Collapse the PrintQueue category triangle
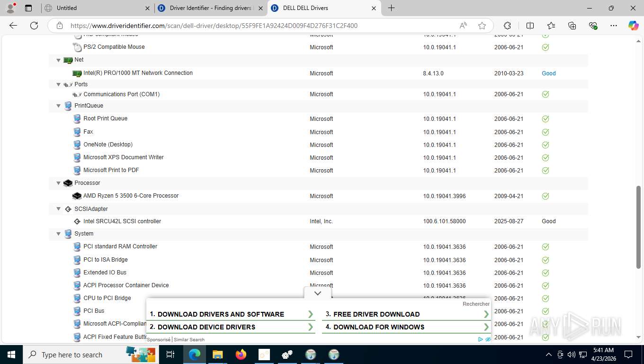This screenshot has height=364, width=644. (59, 106)
